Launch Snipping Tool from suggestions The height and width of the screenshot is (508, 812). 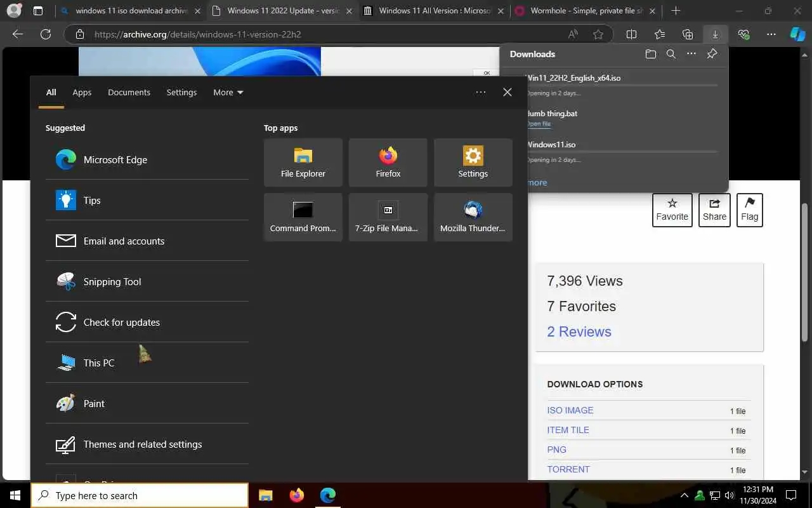click(147, 282)
